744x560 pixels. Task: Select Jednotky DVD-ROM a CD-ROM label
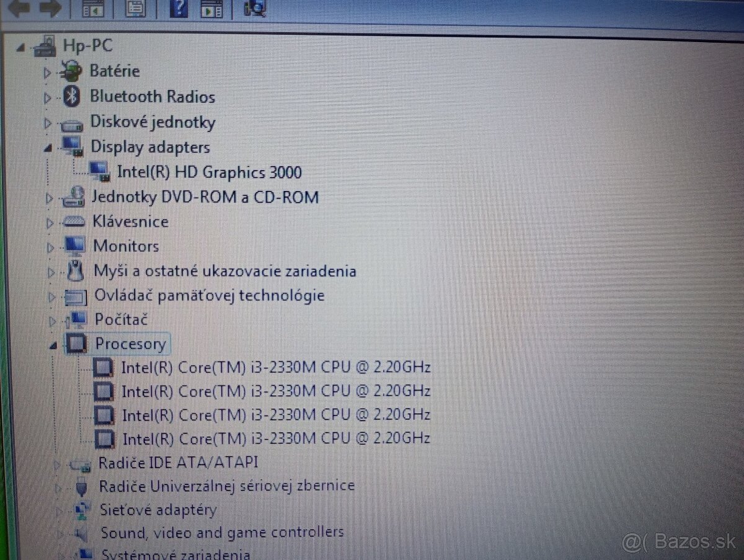point(205,197)
